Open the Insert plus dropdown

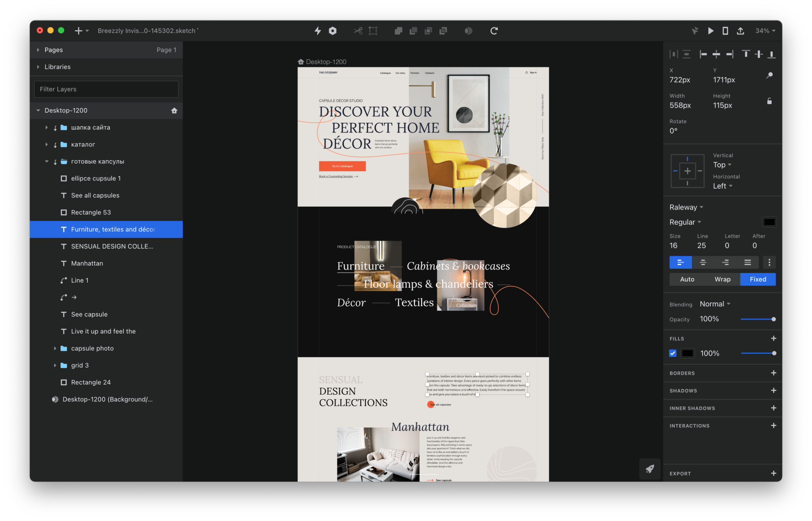(81, 31)
